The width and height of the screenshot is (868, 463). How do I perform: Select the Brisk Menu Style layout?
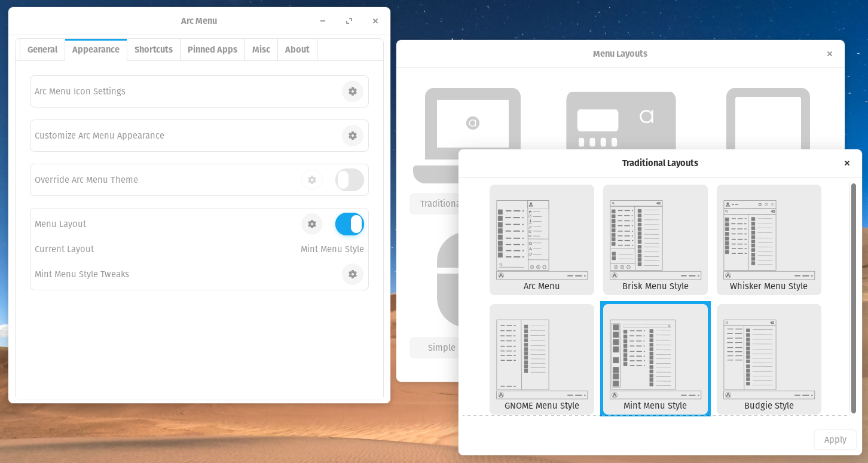pos(655,240)
